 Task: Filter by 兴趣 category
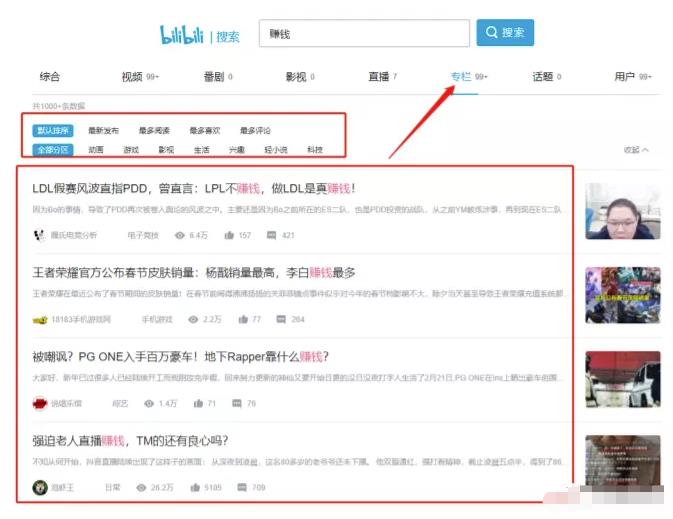(237, 150)
